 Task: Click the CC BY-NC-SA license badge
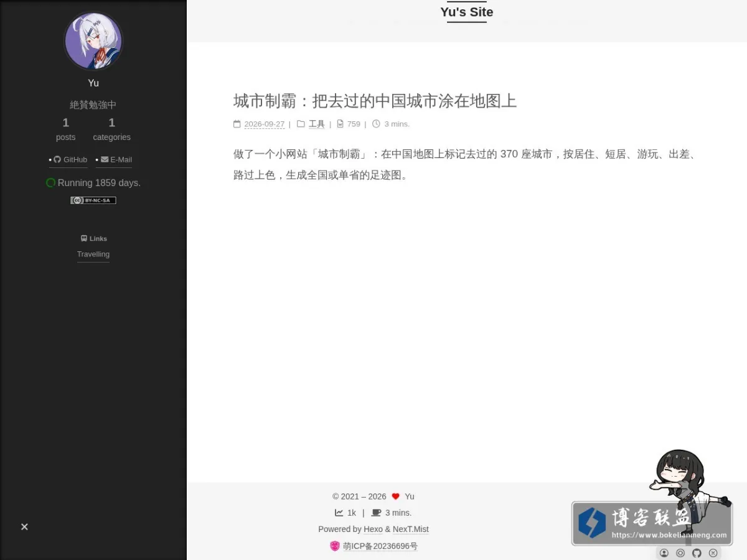(x=93, y=200)
